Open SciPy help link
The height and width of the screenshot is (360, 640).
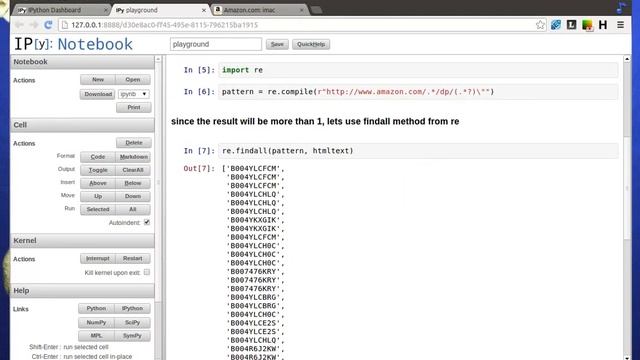[132, 322]
